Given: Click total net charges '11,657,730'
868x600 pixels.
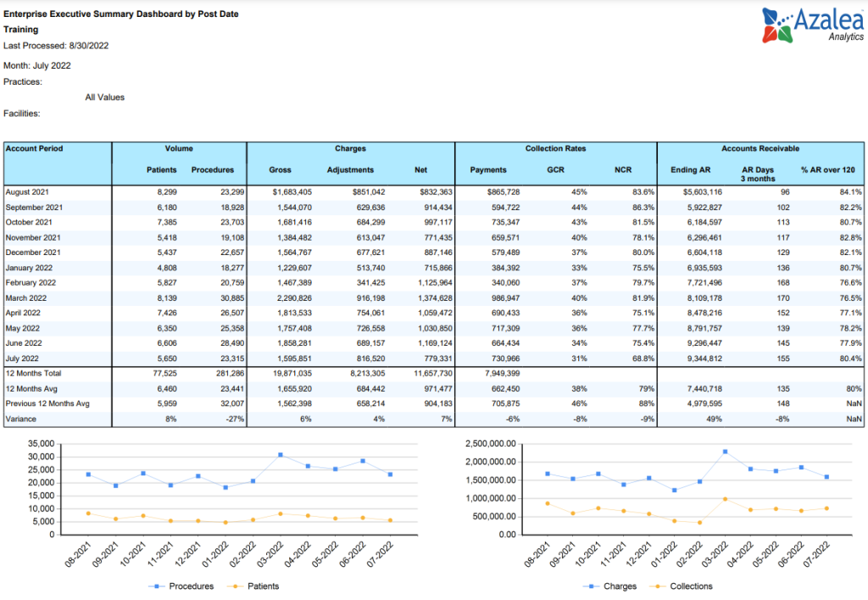Looking at the screenshot, I should point(433,374).
